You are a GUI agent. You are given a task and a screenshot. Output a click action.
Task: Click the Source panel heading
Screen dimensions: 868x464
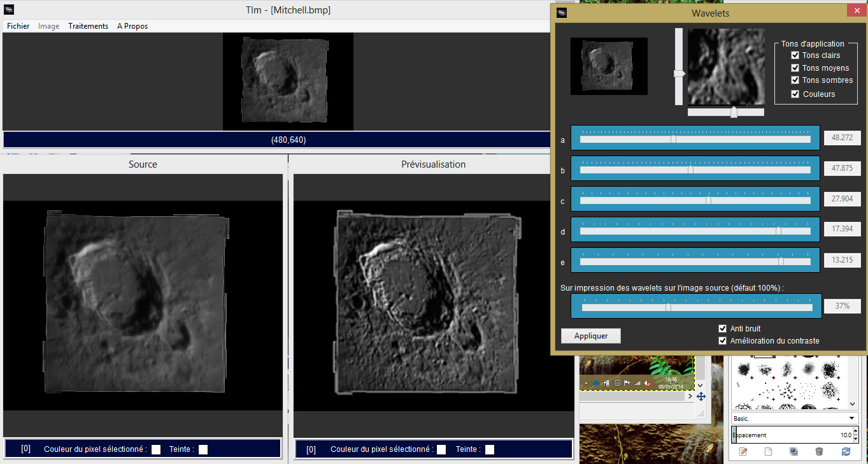coord(143,164)
